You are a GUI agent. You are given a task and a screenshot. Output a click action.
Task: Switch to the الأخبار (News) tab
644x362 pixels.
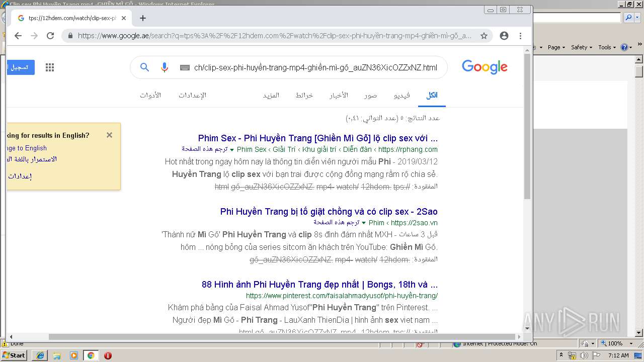click(339, 96)
